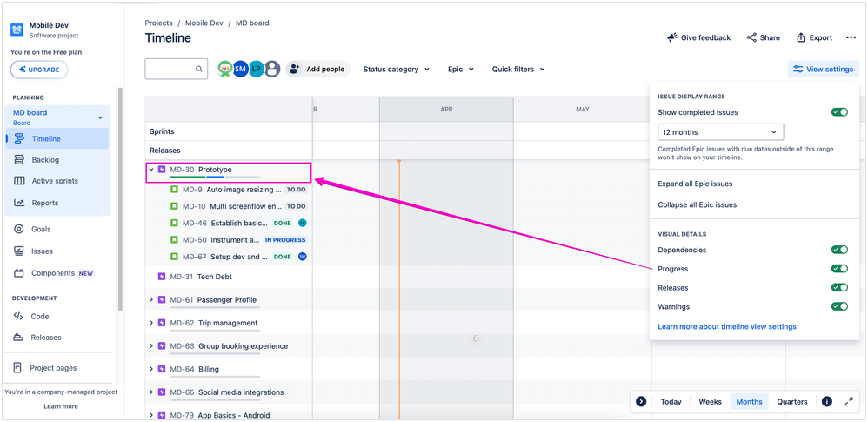Click the IN PROGRESS status on MD-50

pos(285,240)
